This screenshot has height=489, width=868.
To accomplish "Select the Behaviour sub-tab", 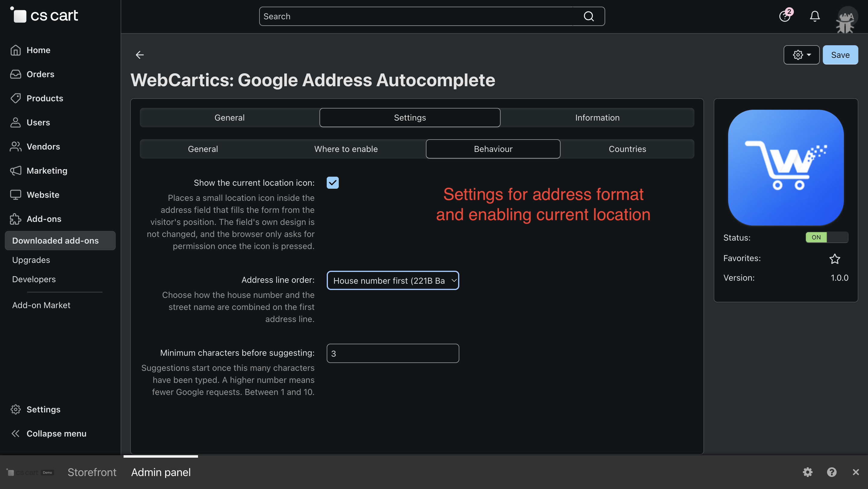I will (493, 149).
